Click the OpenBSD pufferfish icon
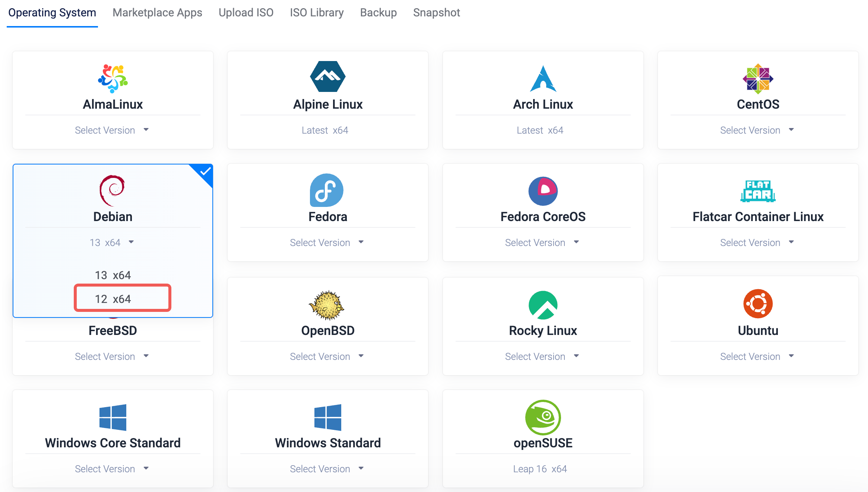 (x=327, y=305)
